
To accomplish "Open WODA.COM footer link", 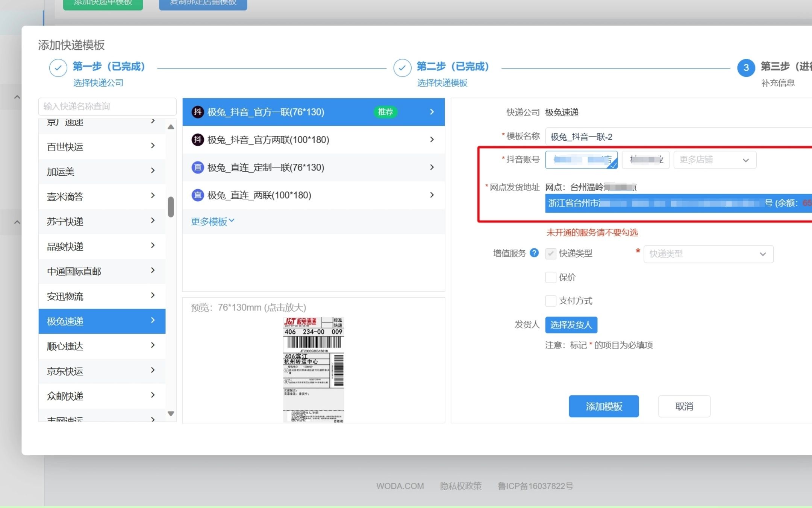I will pos(400,486).
